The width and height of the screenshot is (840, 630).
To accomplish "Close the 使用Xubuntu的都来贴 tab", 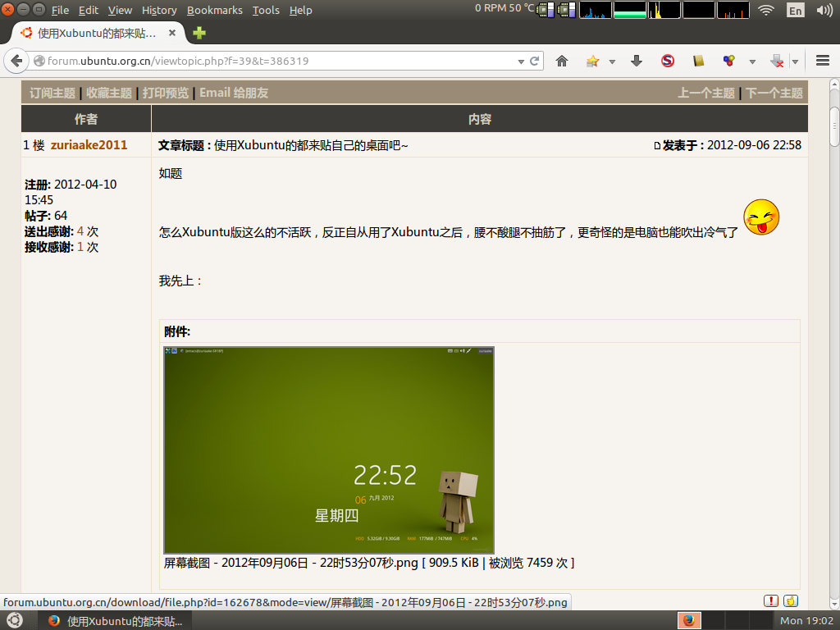I will [x=172, y=33].
